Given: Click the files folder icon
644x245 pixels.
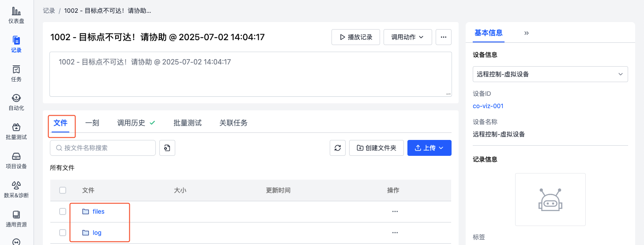Looking at the screenshot, I should coord(86,211).
